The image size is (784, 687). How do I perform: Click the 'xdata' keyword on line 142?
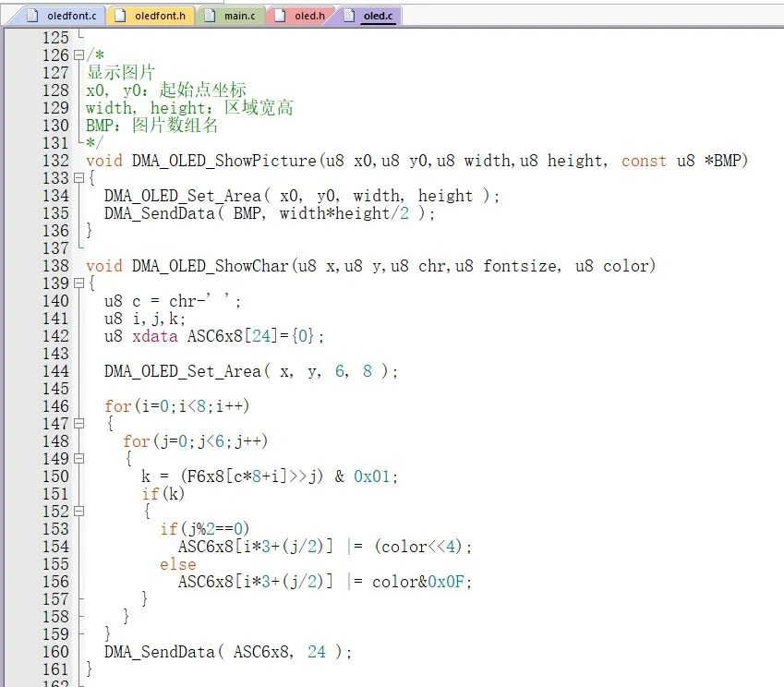155,336
